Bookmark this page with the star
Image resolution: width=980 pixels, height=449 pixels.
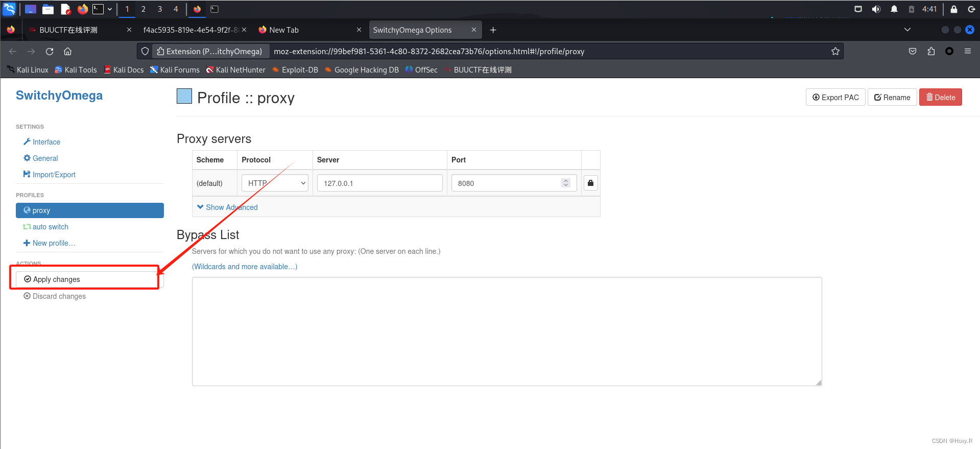(835, 51)
